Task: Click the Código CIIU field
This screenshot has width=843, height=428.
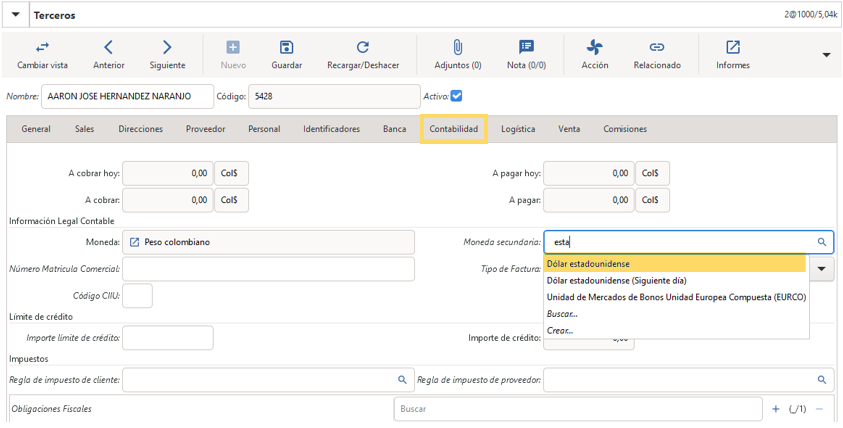Action: coord(137,296)
